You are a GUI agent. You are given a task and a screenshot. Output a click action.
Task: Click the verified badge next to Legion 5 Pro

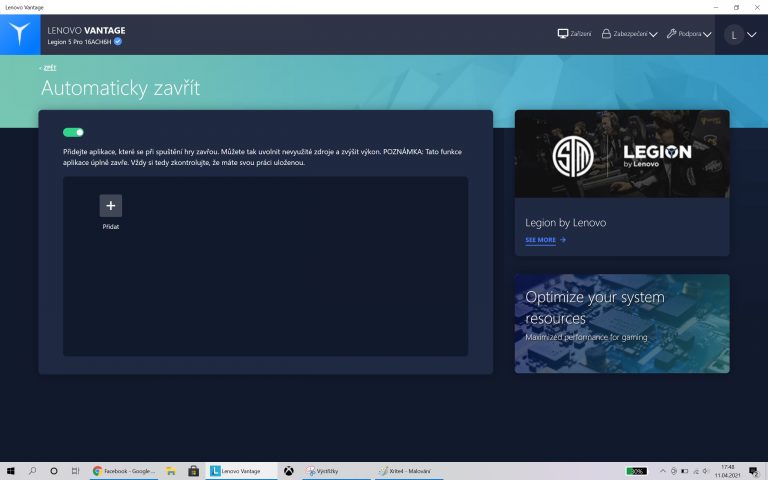[118, 42]
